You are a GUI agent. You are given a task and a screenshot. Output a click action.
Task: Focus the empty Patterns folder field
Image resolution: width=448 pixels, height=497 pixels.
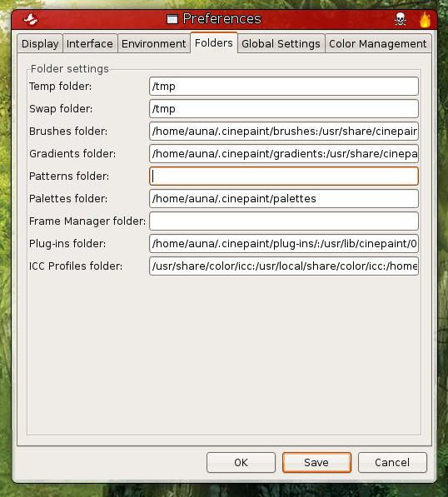click(x=284, y=176)
